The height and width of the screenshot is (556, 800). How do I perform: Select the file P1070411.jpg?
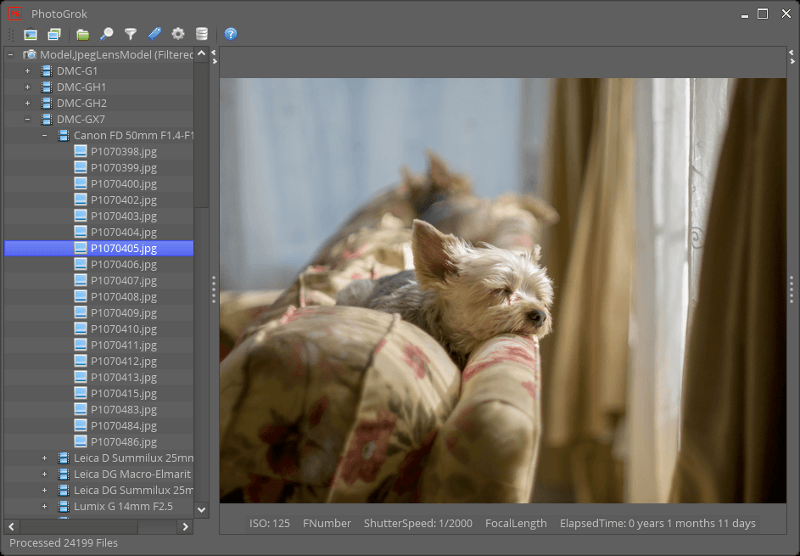pyautogui.click(x=123, y=345)
